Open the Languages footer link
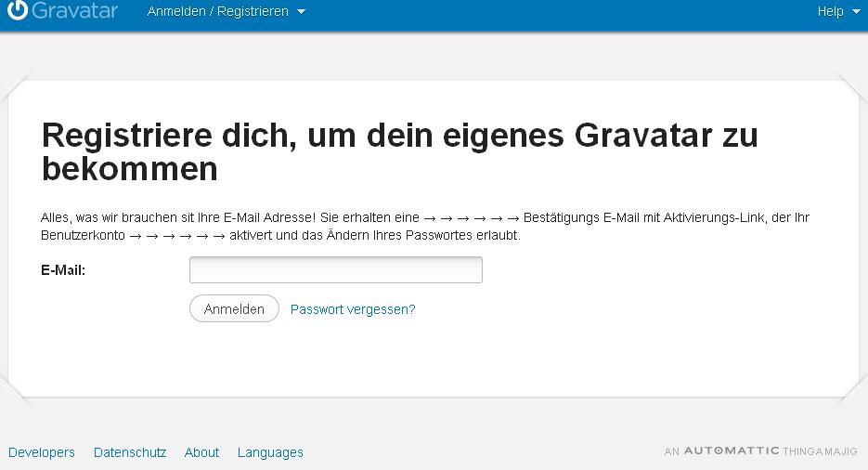The height and width of the screenshot is (470, 868). (270, 452)
